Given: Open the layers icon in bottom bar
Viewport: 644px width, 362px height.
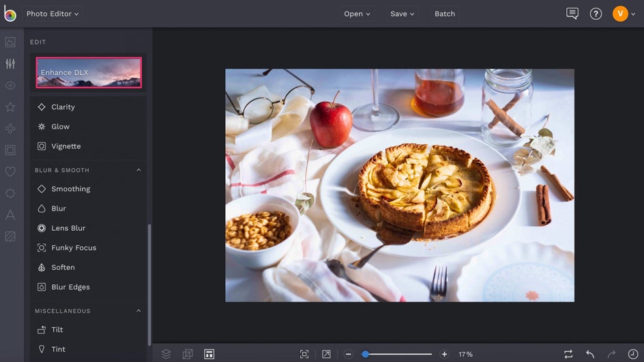Looking at the screenshot, I should (166, 354).
